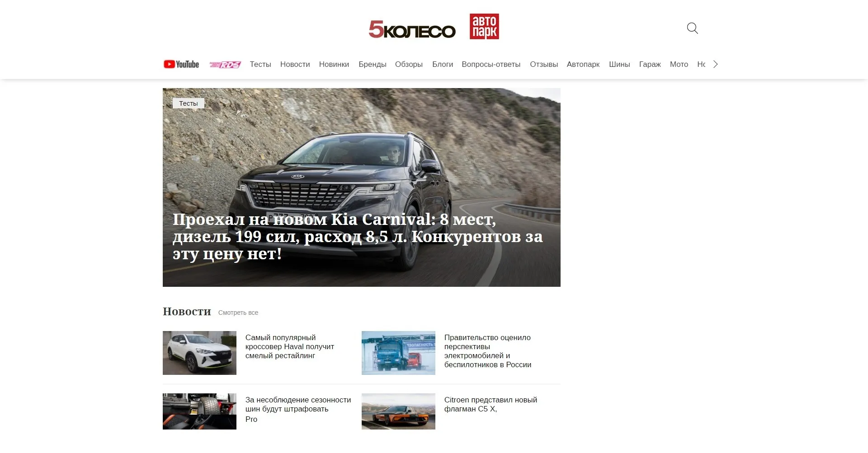Open the orange Citroen car thumbnail
The image size is (868, 453).
click(x=398, y=411)
